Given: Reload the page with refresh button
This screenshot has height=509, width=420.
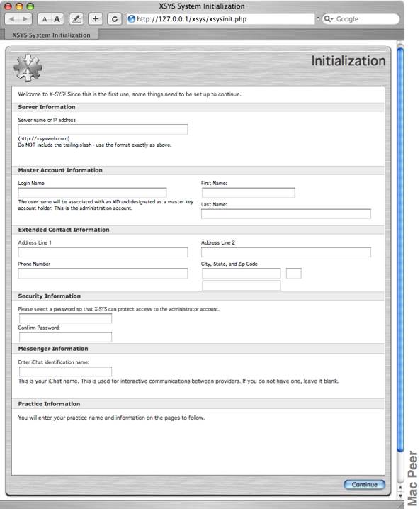Looking at the screenshot, I should 115,19.
